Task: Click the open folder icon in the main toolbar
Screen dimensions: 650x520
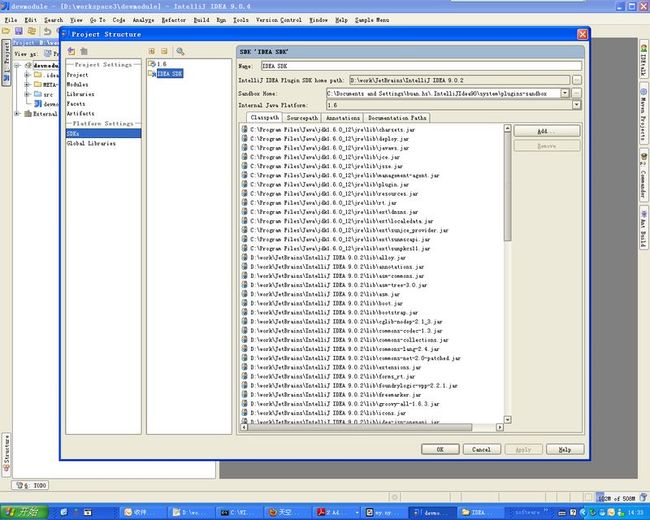Action: point(6,31)
